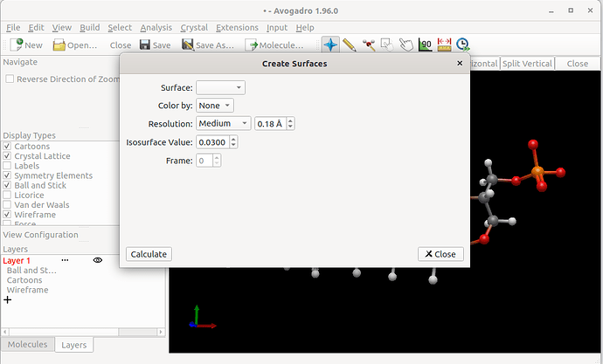Select the Bond-centric manipulate tool
The width and height of the screenshot is (603, 364).
369,45
